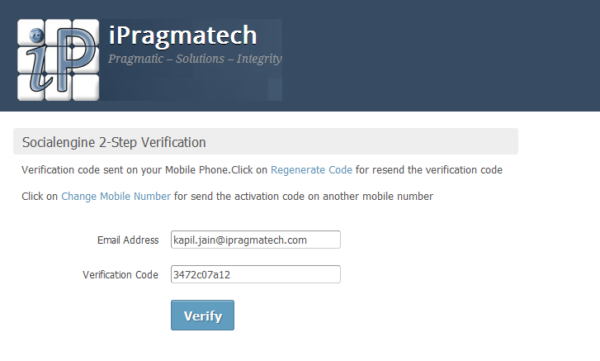The image size is (600, 361).
Task: Click the 'for resend the verification code' text
Action: (429, 170)
